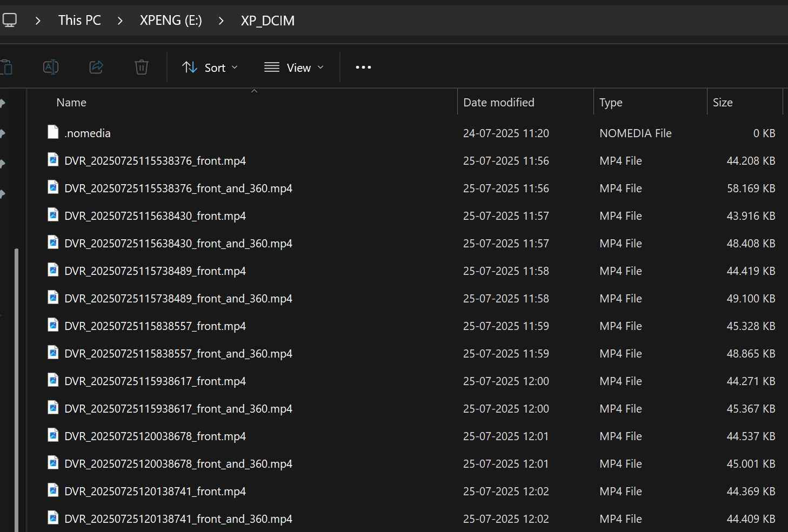The height and width of the screenshot is (532, 788).
Task: Sort by Date modified column header
Action: [498, 103]
